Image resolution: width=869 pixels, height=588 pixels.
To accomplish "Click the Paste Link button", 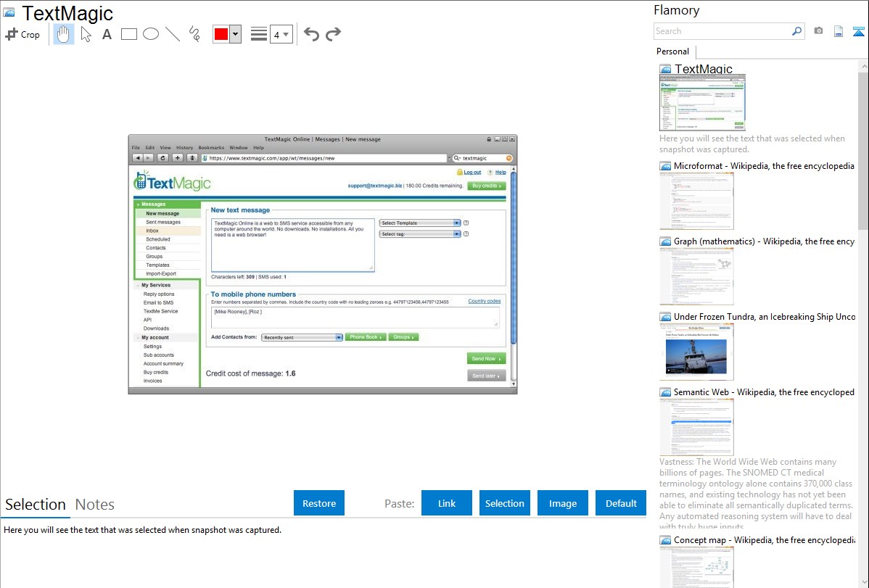I will (x=447, y=502).
